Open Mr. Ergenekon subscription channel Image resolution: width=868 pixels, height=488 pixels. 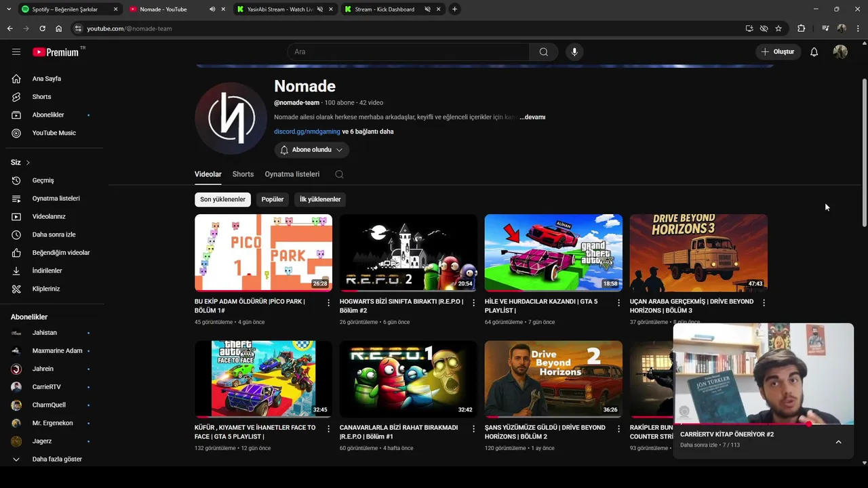[x=52, y=423]
